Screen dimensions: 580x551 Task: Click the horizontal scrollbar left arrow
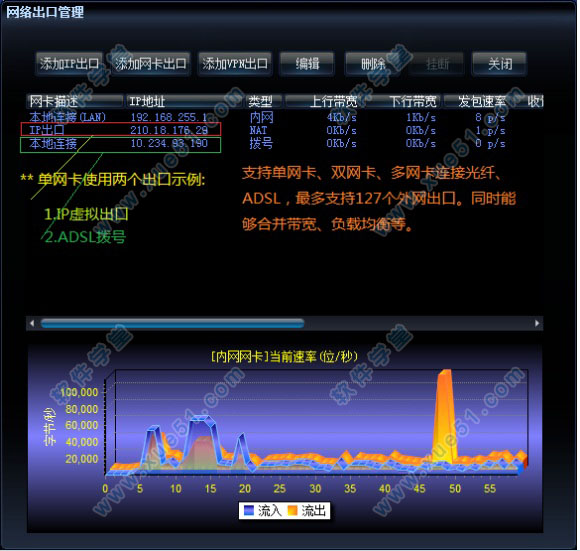pos(32,323)
